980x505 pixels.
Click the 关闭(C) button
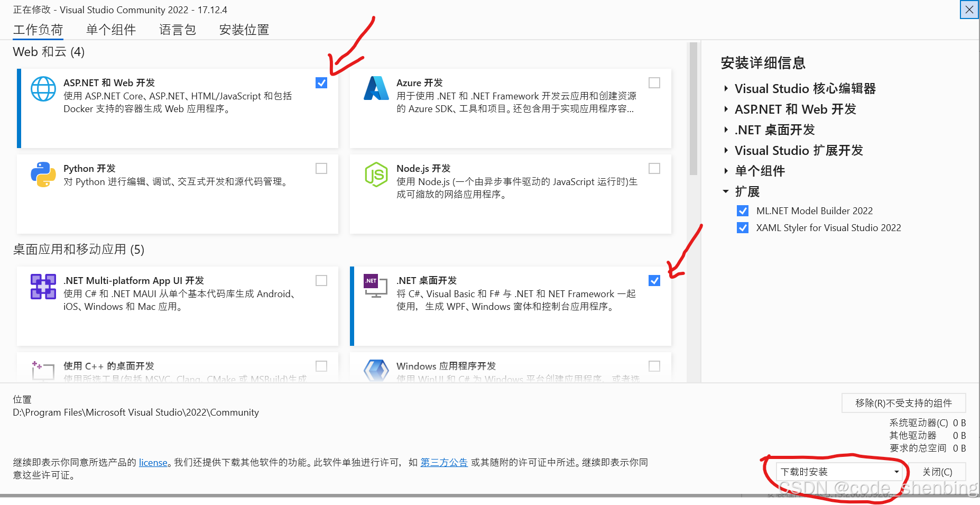937,472
